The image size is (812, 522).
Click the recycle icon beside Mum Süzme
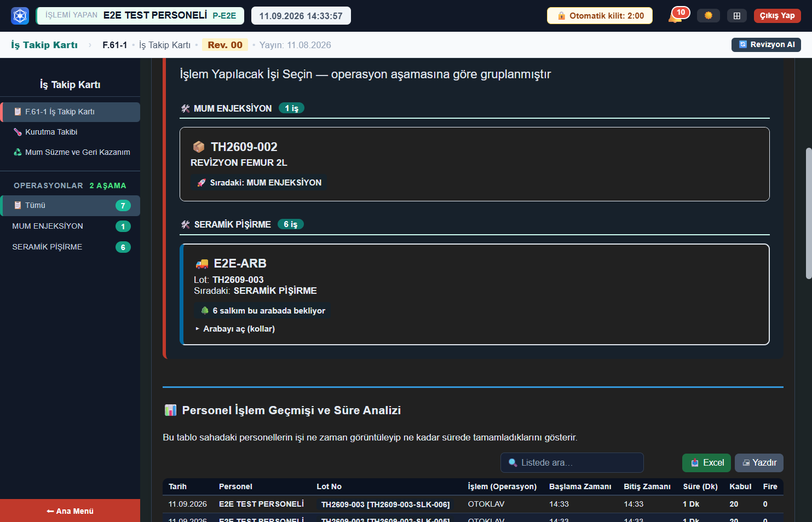point(18,152)
